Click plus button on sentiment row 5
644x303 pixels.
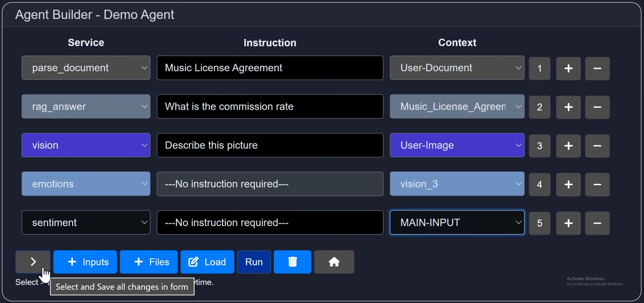pyautogui.click(x=568, y=223)
